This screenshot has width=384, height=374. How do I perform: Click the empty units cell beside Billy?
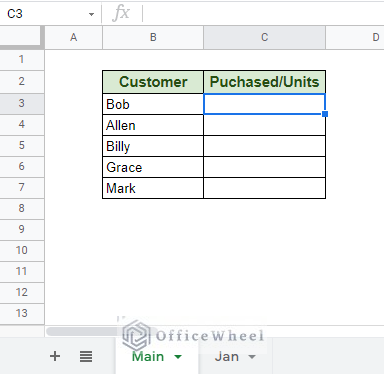(264, 146)
